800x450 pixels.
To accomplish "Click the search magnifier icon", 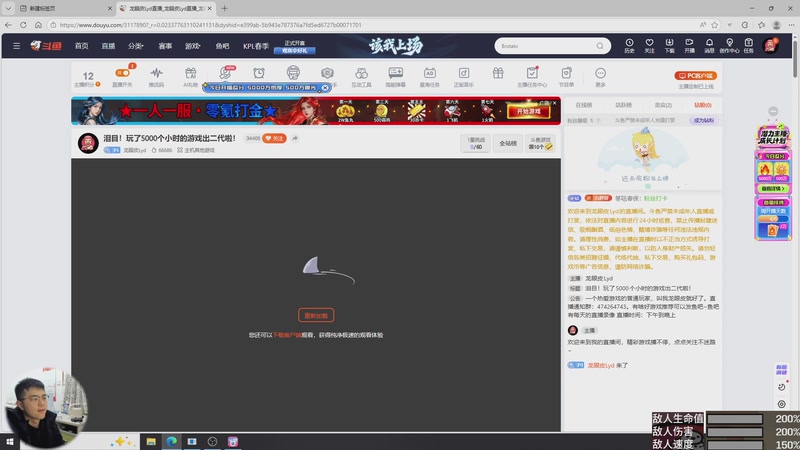I will [x=600, y=46].
